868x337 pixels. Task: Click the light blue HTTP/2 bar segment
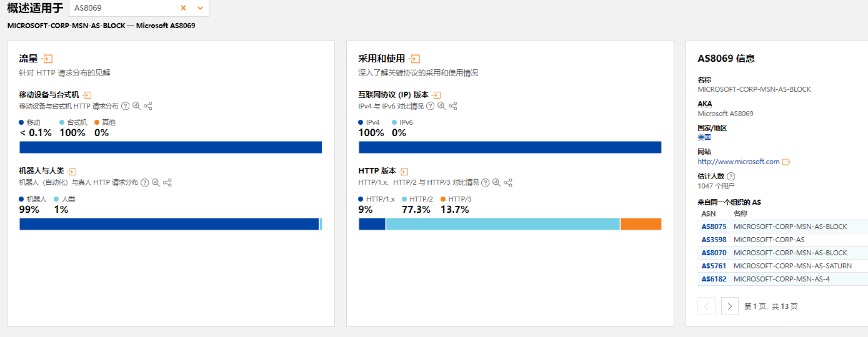(503, 224)
